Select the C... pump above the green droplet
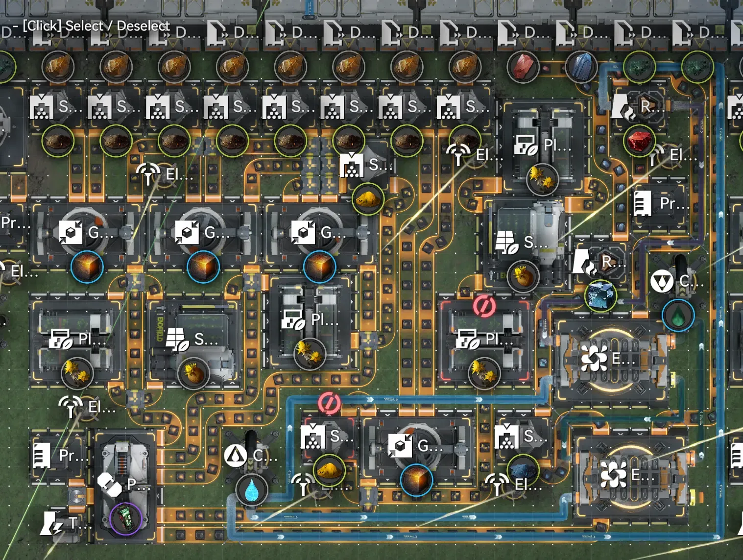Image resolution: width=743 pixels, height=560 pixels. point(677,282)
